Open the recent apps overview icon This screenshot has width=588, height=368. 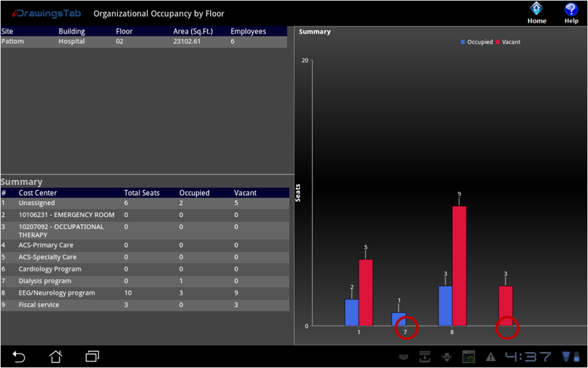pos(92,356)
